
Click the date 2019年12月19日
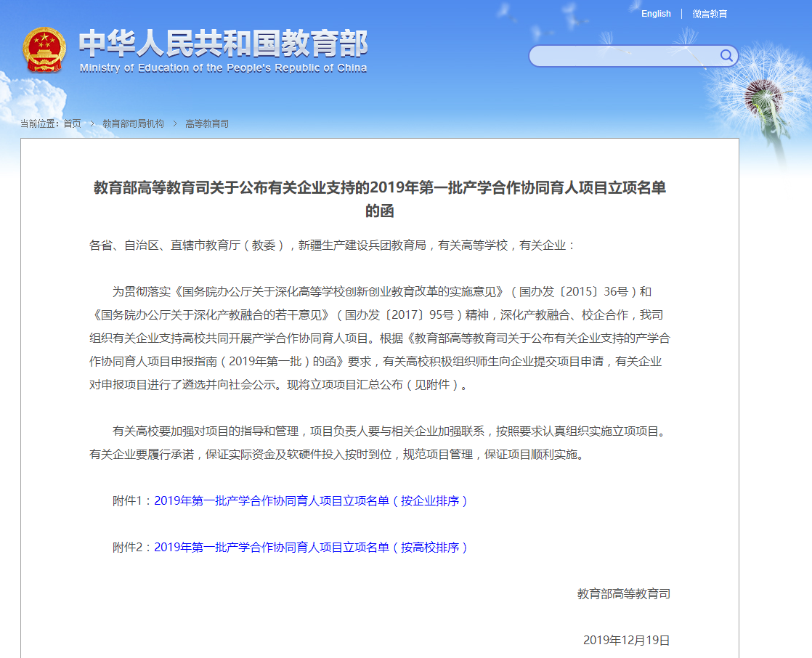click(627, 641)
